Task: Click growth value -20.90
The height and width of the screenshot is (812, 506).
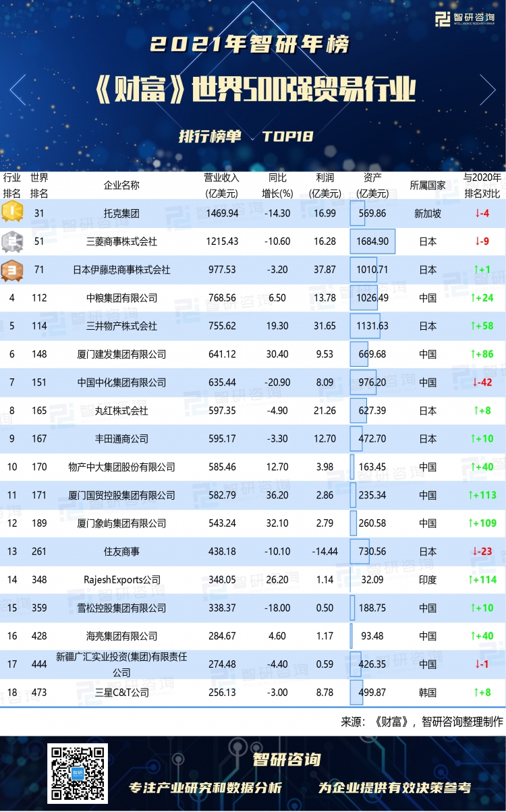Action: click(277, 382)
